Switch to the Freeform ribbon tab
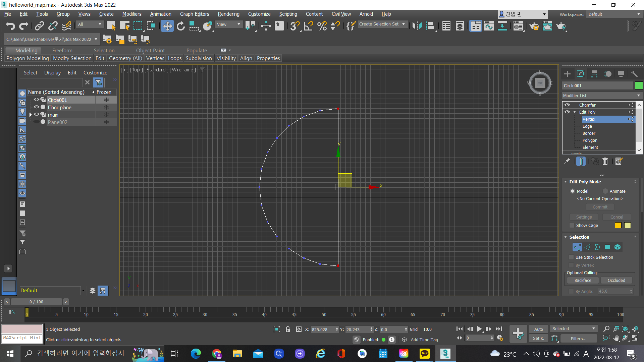The image size is (644, 362). [x=62, y=50]
